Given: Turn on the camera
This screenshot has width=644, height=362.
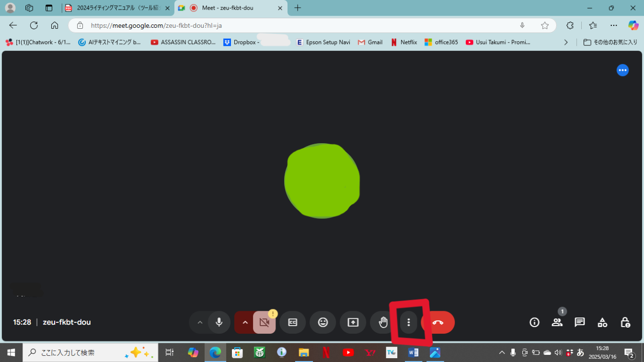Looking at the screenshot, I should [x=264, y=322].
